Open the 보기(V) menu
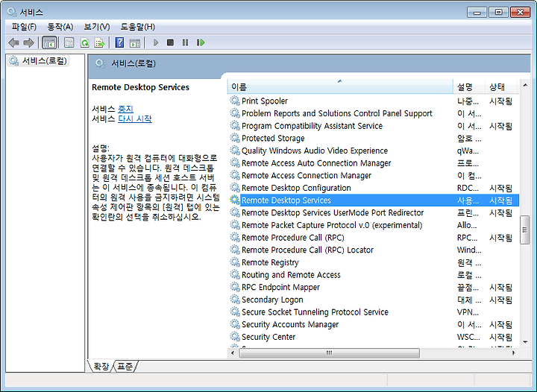 (97, 27)
